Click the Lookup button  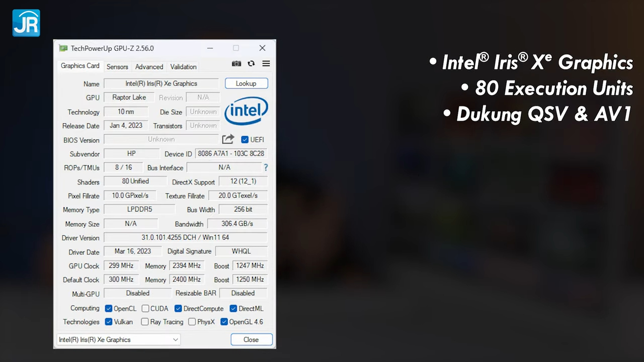246,83
